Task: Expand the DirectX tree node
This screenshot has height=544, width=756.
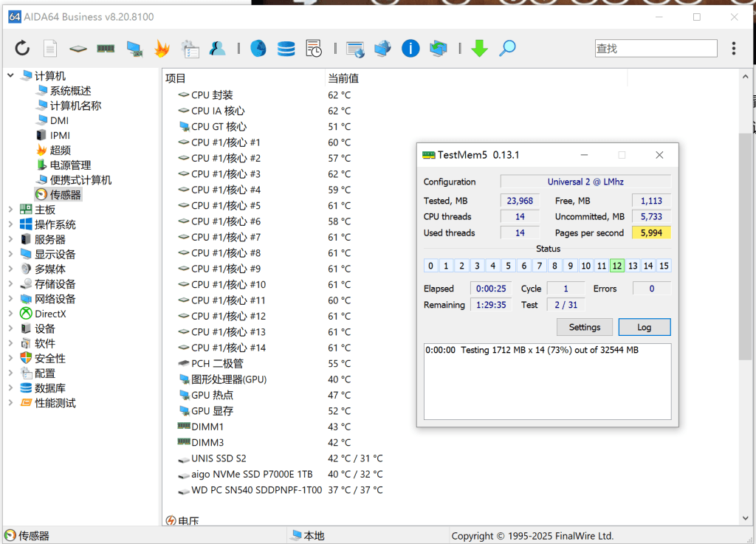Action: point(10,314)
